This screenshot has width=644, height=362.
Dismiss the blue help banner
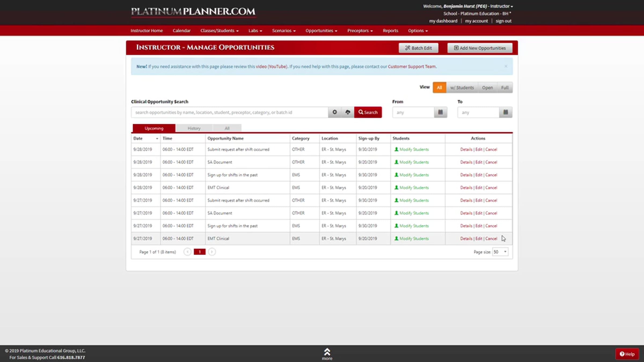tap(506, 66)
